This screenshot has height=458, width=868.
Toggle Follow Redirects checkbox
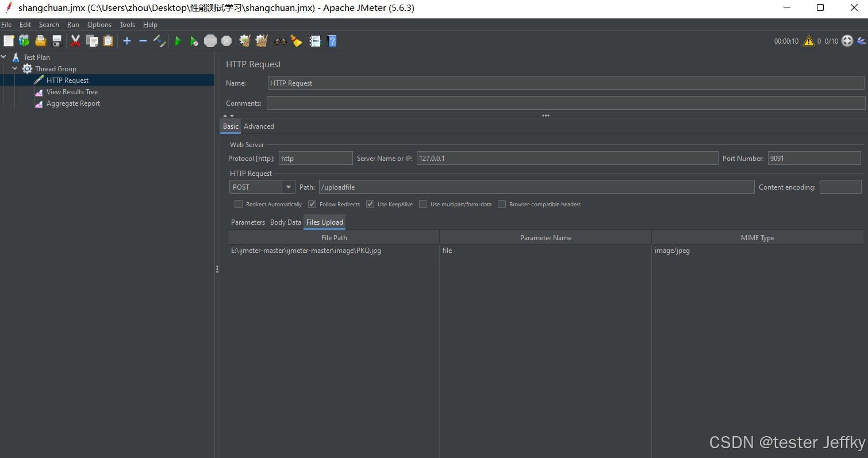point(312,204)
